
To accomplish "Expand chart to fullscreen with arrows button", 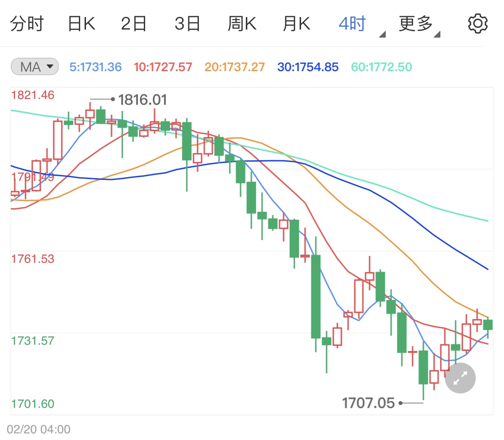I will [460, 378].
